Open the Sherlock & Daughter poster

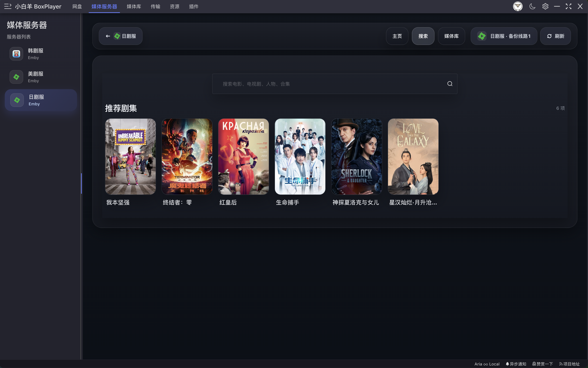pyautogui.click(x=357, y=156)
